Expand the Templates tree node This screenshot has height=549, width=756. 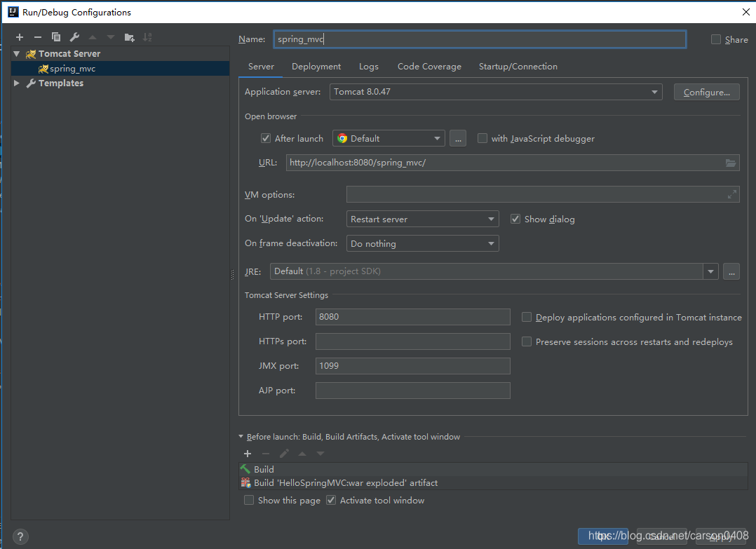click(16, 83)
